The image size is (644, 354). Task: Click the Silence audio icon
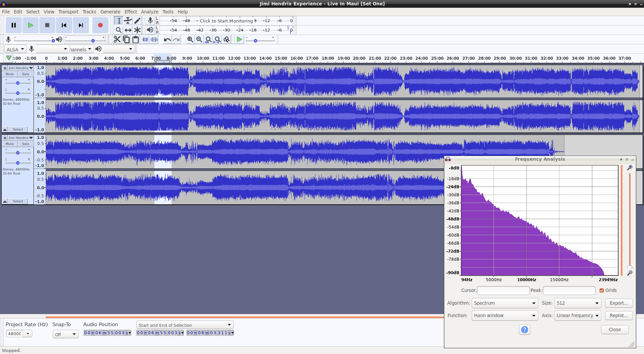[x=154, y=40]
